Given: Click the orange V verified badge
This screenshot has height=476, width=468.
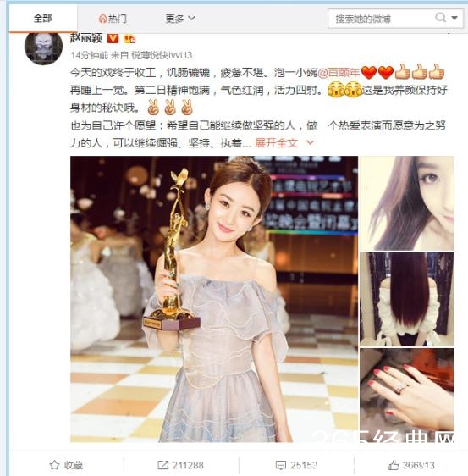Looking at the screenshot, I should point(113,38).
